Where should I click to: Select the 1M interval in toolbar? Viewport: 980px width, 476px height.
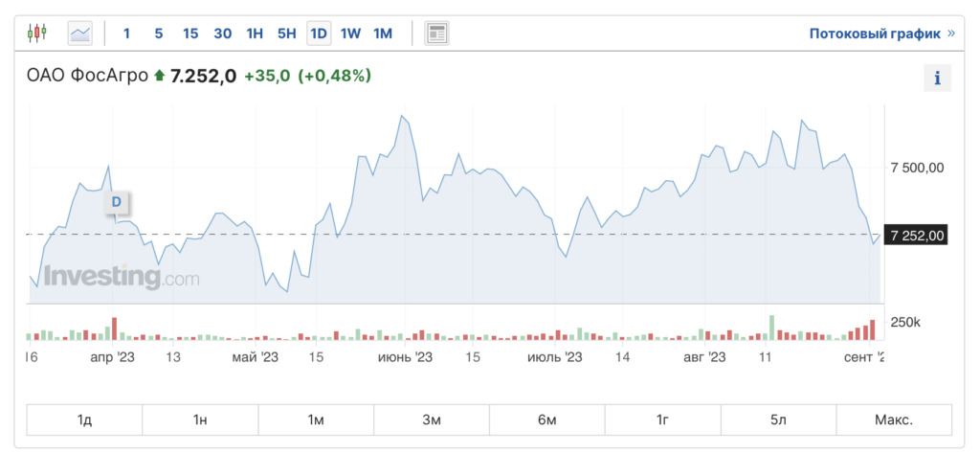click(383, 34)
